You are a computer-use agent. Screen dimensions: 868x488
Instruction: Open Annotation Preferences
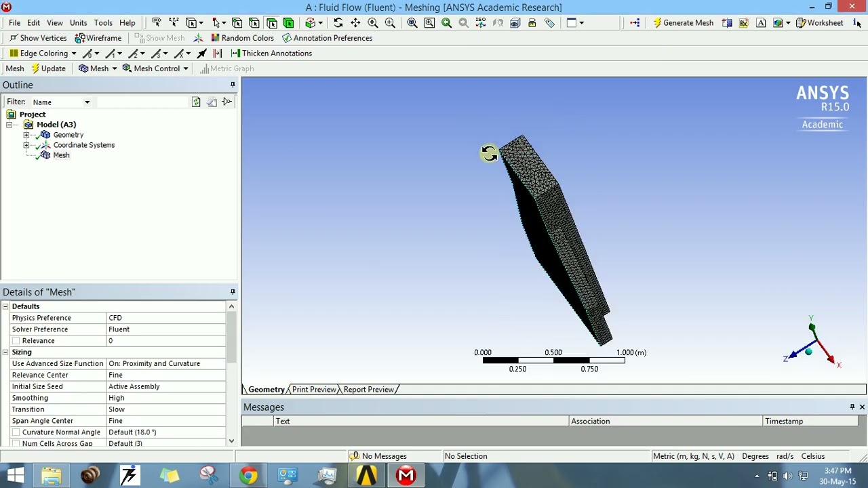coord(327,38)
